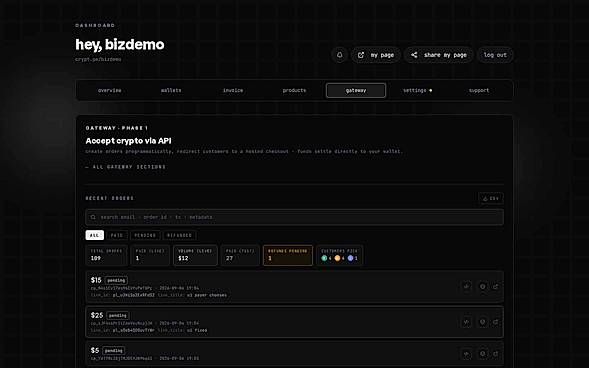
Task: Click the "hey, bizdemo" greeting heading
Action: (120, 45)
